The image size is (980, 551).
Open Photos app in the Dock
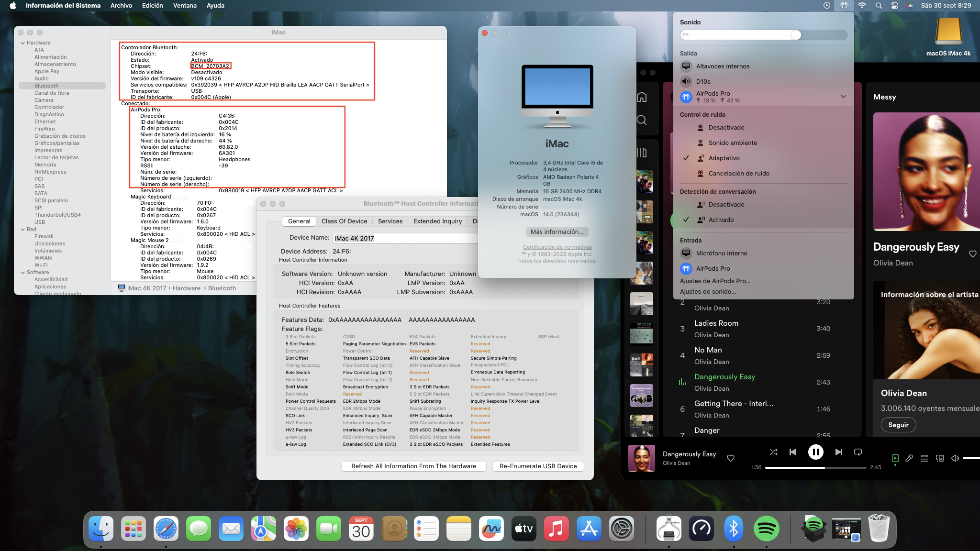click(x=296, y=529)
